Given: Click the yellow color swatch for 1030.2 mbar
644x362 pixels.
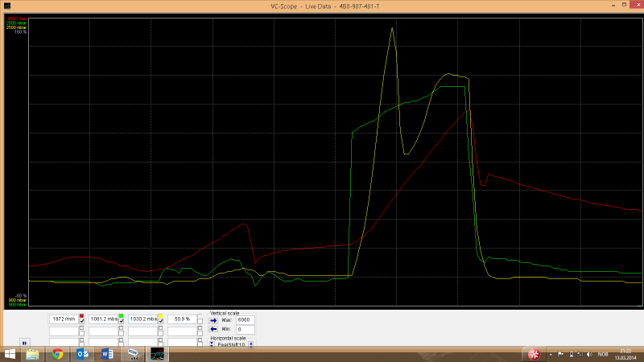Looking at the screenshot, I should pos(160,316).
